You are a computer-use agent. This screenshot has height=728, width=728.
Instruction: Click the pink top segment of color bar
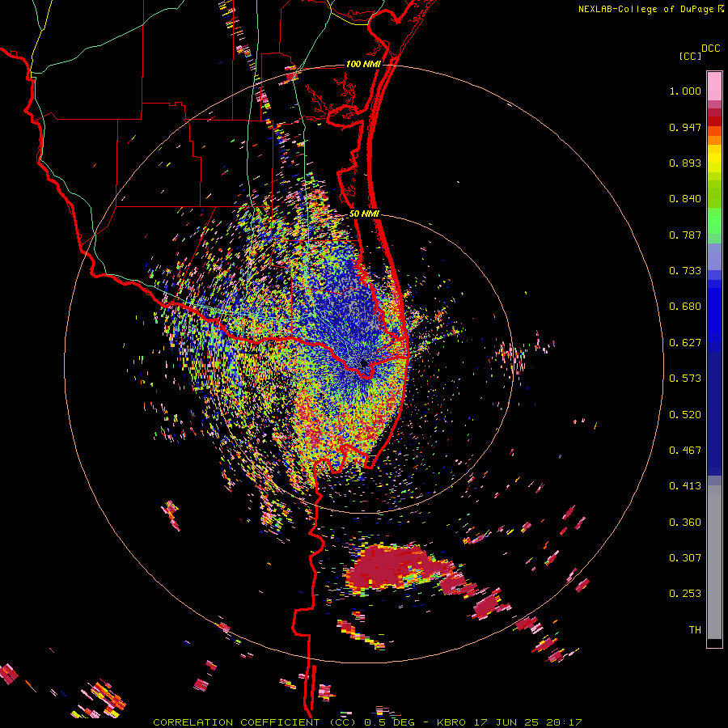point(714,86)
